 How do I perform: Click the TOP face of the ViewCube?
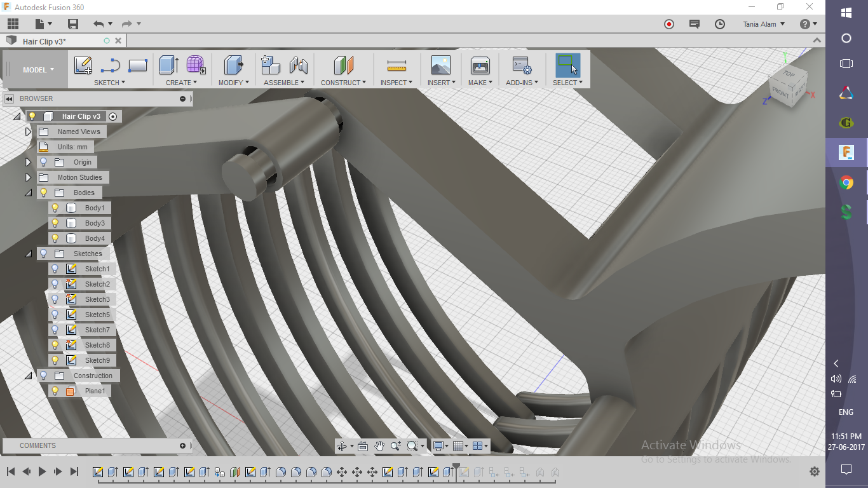789,74
